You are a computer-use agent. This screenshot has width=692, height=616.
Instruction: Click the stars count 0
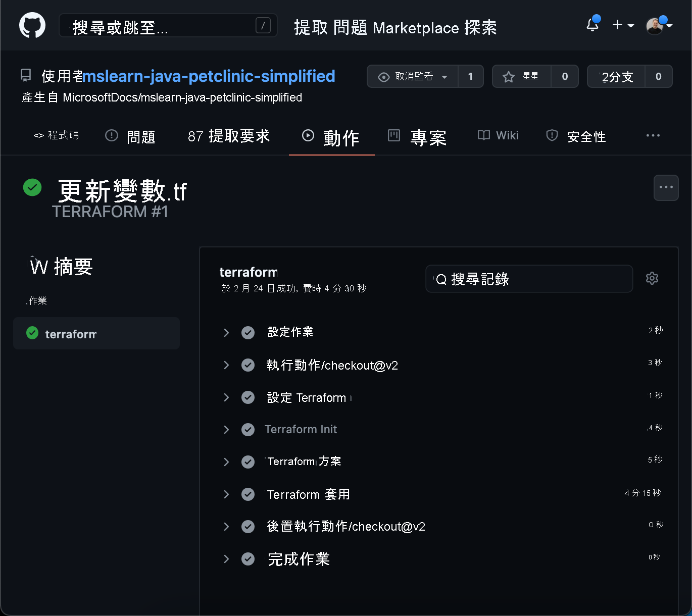[x=565, y=76]
